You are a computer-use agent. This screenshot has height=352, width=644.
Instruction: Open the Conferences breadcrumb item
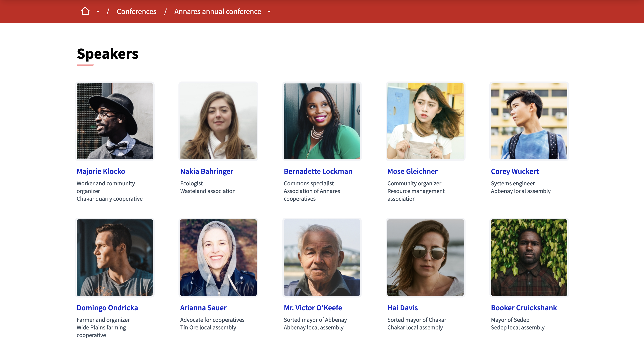(x=137, y=11)
